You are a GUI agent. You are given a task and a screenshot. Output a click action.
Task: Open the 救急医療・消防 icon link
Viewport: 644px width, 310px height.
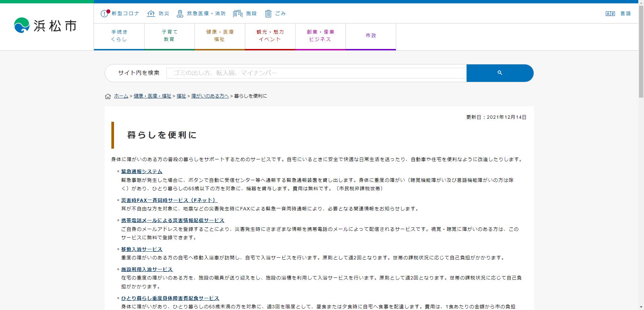[180, 13]
